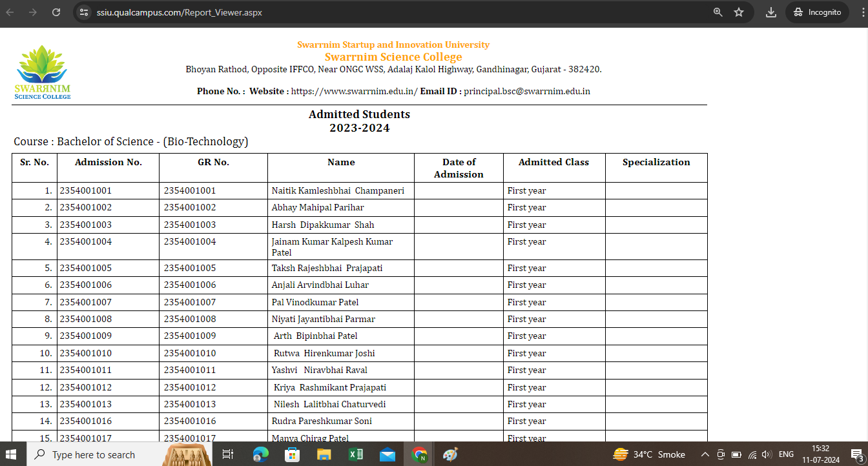Select the address bar URL field
This screenshot has height=466, width=868.
400,12
